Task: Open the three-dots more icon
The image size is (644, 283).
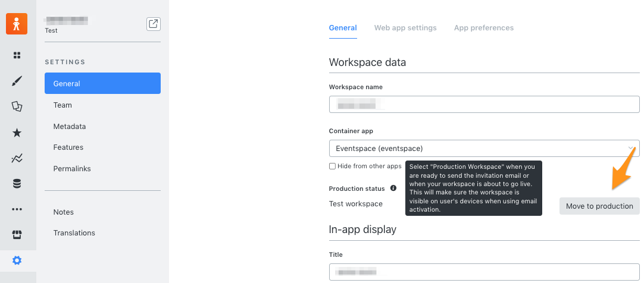Action: pos(17,209)
